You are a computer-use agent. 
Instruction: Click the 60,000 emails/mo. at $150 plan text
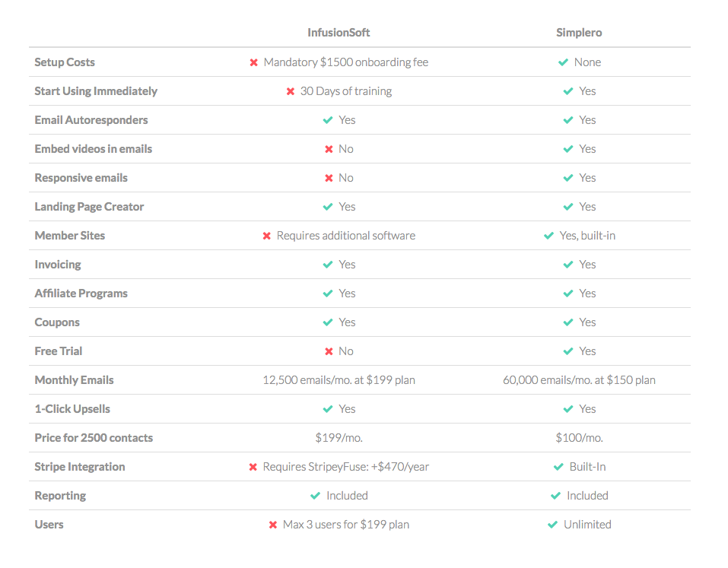click(x=579, y=380)
